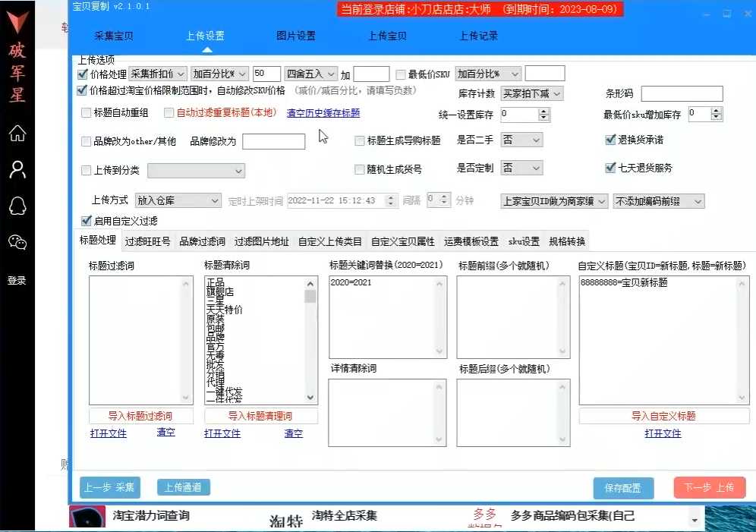Save settings with 保存配置 button
Image resolution: width=756 pixels, height=532 pixels.
pos(623,488)
